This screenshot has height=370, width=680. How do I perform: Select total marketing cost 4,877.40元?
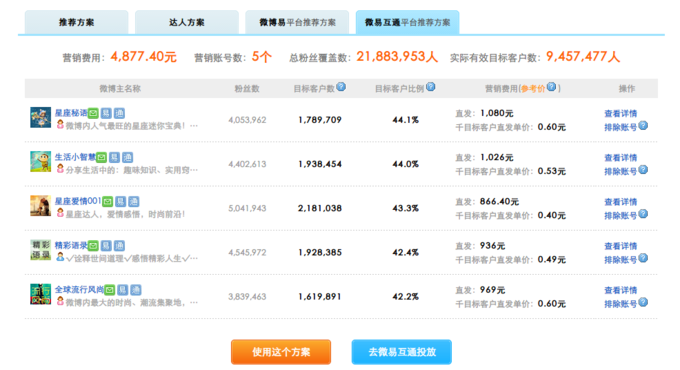click(x=144, y=57)
